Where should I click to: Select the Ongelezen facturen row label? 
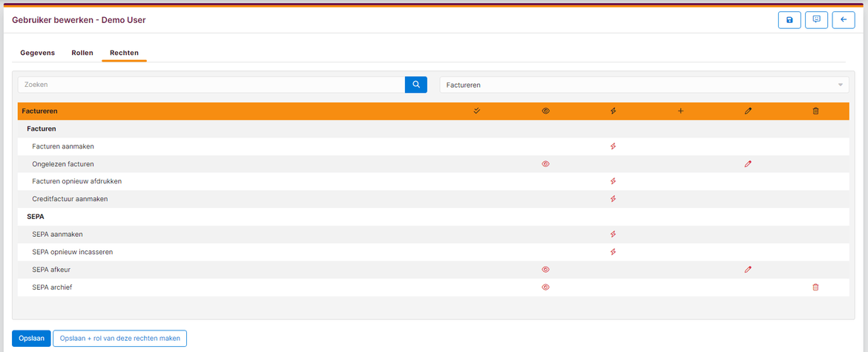63,164
